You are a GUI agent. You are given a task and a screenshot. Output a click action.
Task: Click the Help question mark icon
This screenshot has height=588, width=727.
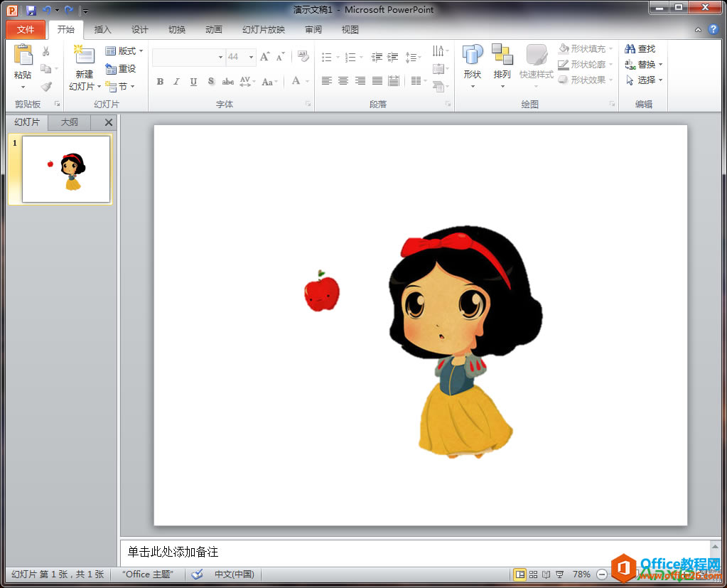coord(713,30)
